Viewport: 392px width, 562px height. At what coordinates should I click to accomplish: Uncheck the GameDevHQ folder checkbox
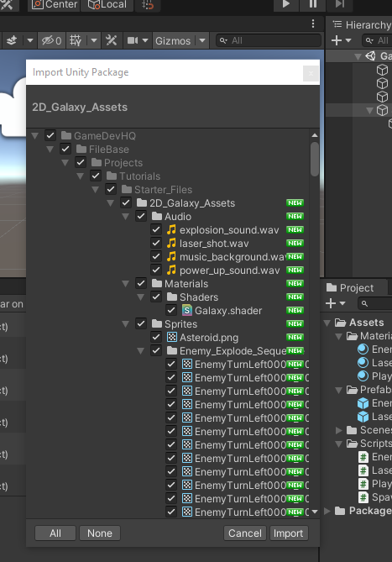coord(50,135)
